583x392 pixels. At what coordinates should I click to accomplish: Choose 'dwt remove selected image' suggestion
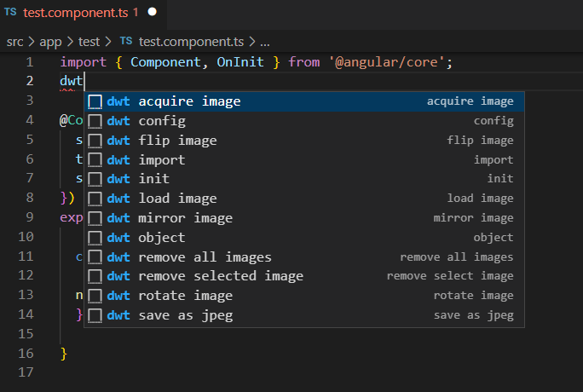pyautogui.click(x=220, y=276)
